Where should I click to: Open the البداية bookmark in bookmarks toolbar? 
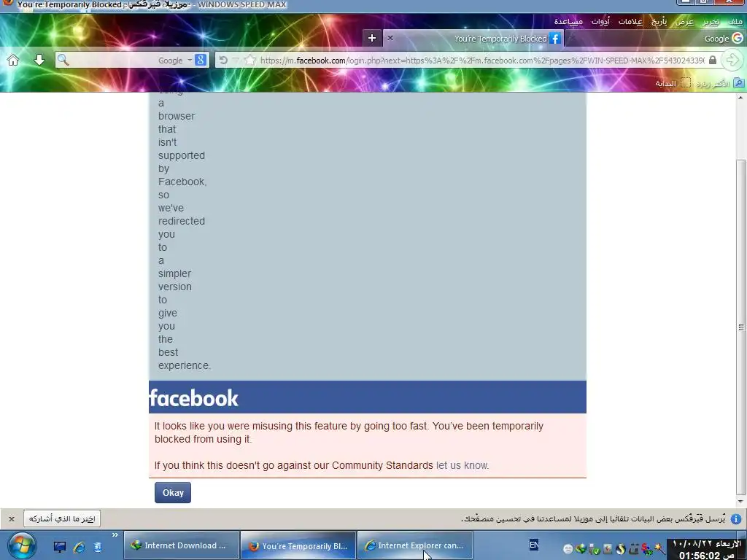[673, 83]
